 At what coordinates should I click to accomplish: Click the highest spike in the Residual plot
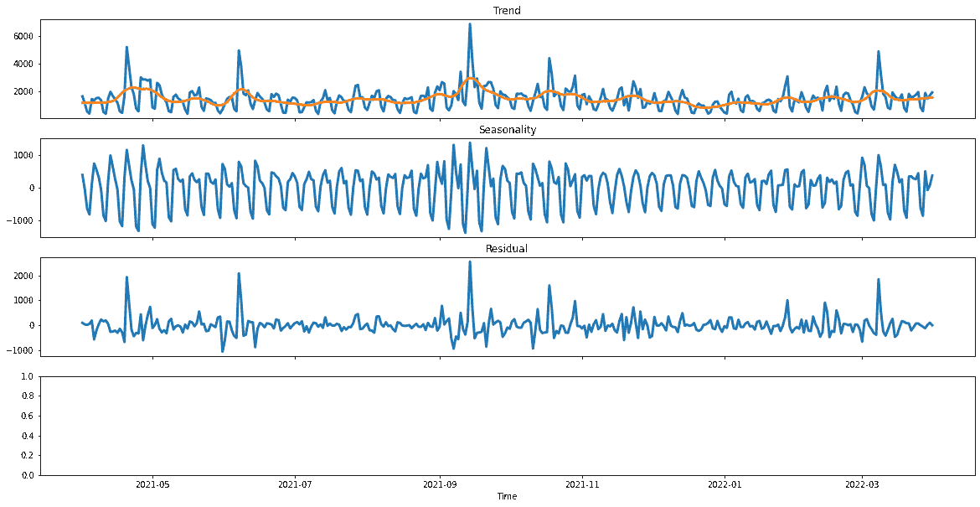(x=470, y=261)
